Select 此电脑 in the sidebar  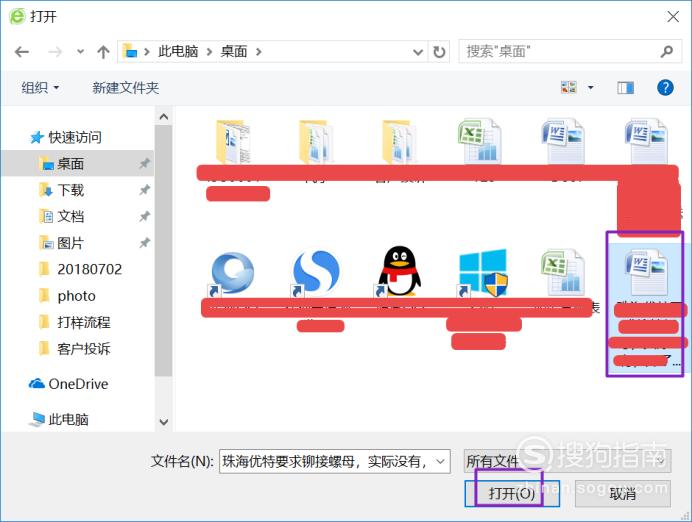click(x=59, y=419)
